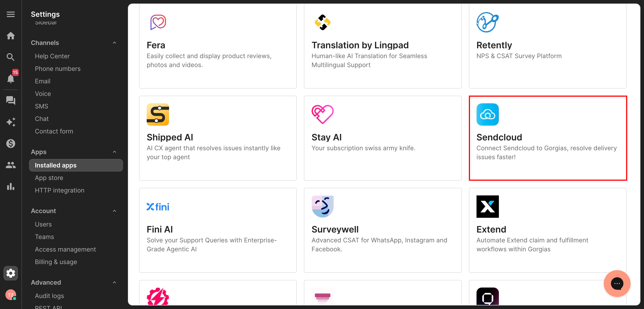644x309 pixels.
Task: Open the live chat support bubble
Action: 617,283
